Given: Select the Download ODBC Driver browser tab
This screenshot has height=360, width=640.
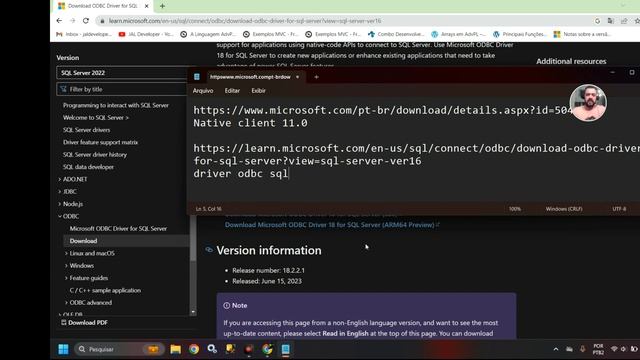Looking at the screenshot, I should pyautogui.click(x=103, y=6).
